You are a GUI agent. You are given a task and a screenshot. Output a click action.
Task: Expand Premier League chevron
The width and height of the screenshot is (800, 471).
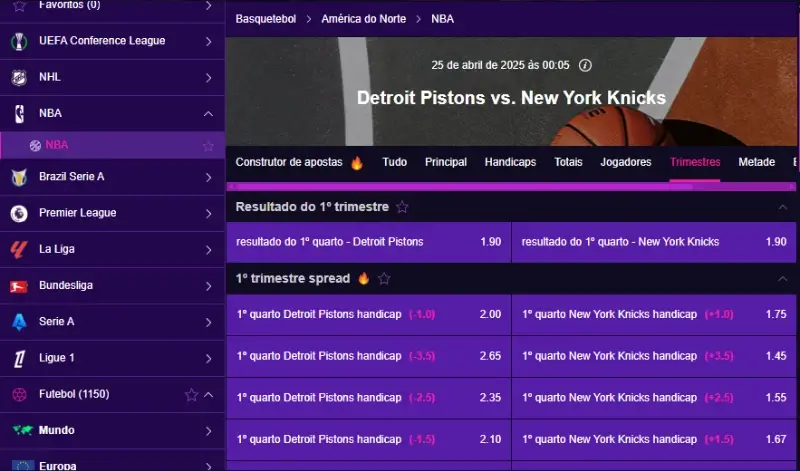[208, 213]
